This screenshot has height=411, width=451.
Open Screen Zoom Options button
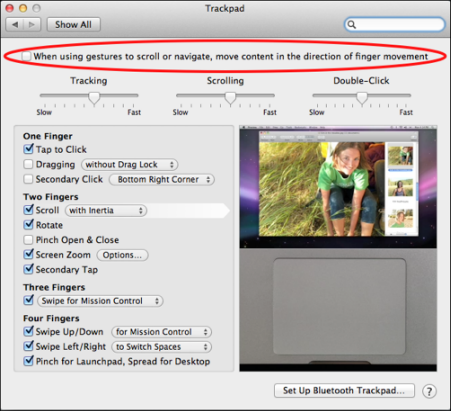122,255
